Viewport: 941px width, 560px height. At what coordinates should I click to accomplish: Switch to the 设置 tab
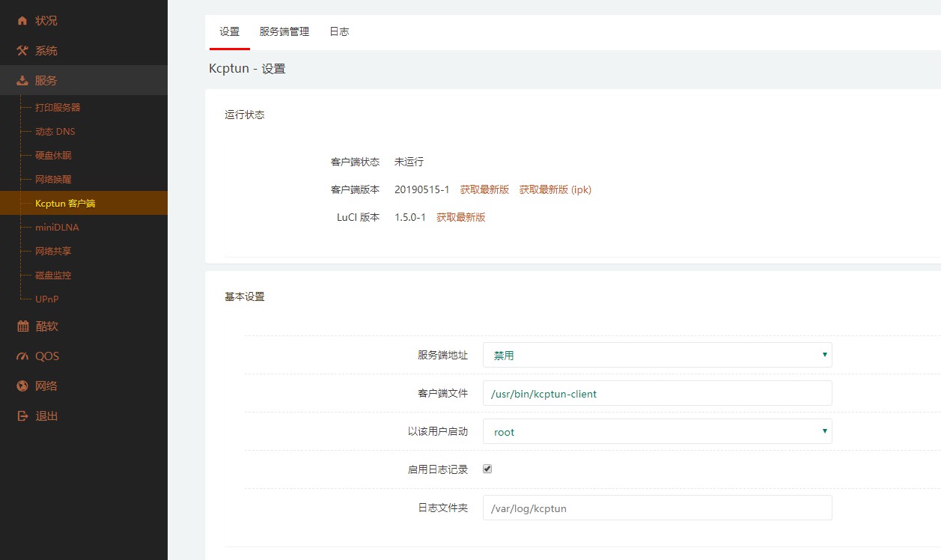(x=230, y=31)
